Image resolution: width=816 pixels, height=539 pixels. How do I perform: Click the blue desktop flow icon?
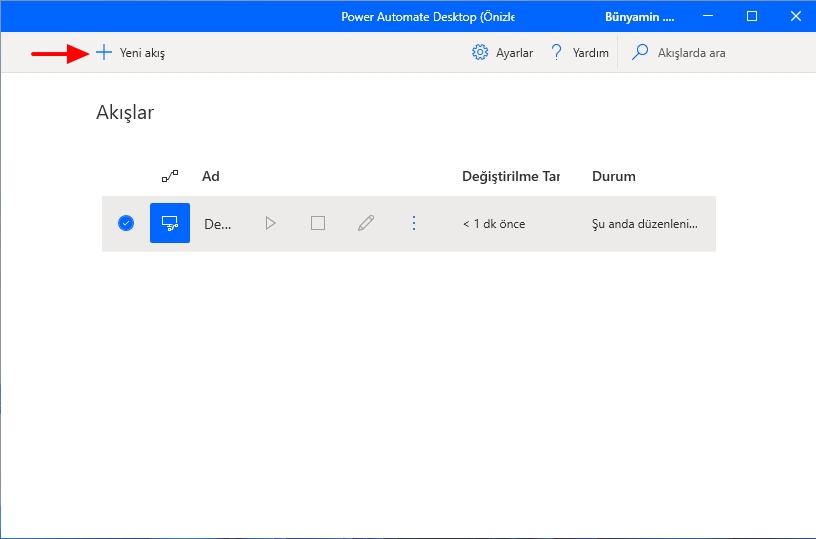coord(170,223)
